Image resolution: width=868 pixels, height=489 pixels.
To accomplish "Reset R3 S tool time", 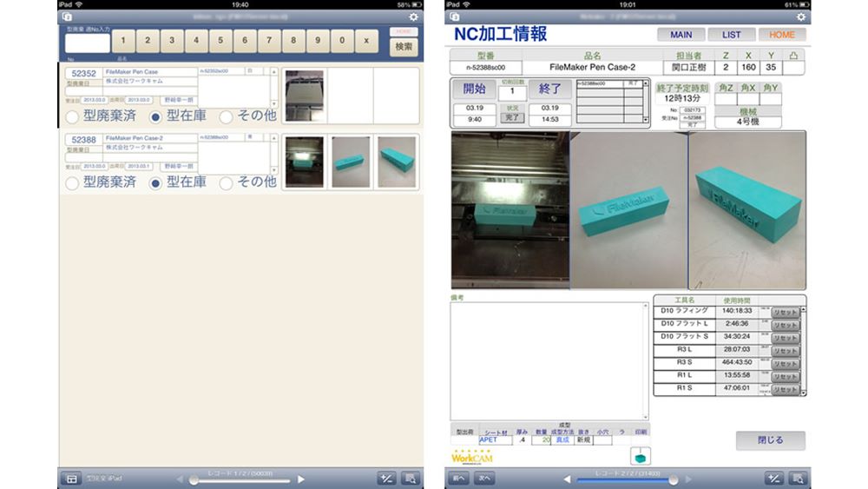I will pyautogui.click(x=785, y=364).
